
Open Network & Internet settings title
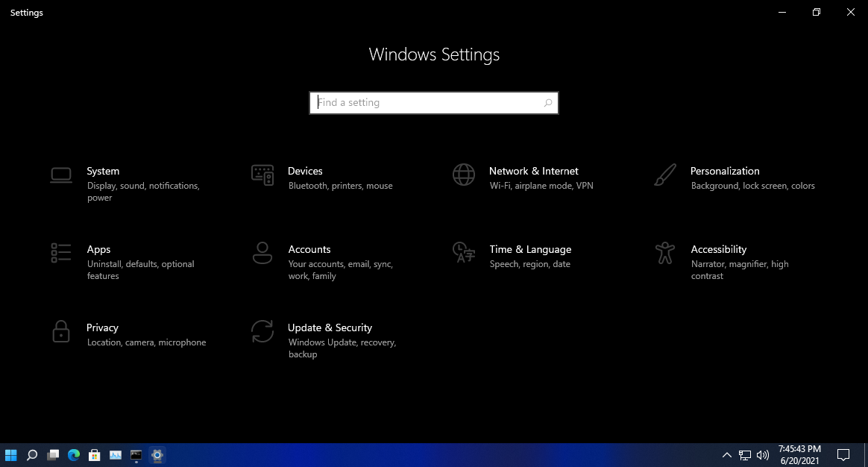click(534, 171)
